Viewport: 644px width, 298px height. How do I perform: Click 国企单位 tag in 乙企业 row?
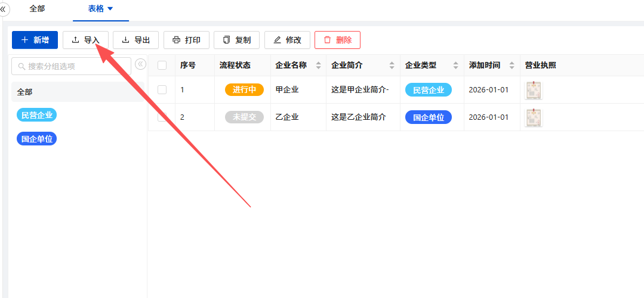pyautogui.click(x=429, y=117)
